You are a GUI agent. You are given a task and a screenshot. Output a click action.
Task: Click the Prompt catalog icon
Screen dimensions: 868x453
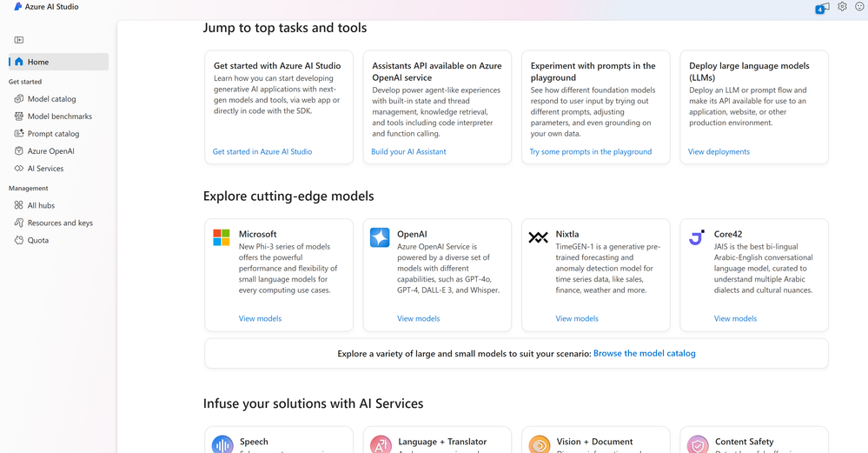[x=19, y=133]
